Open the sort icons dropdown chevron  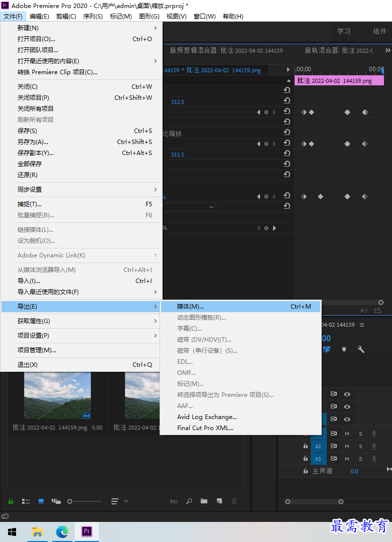click(126, 501)
